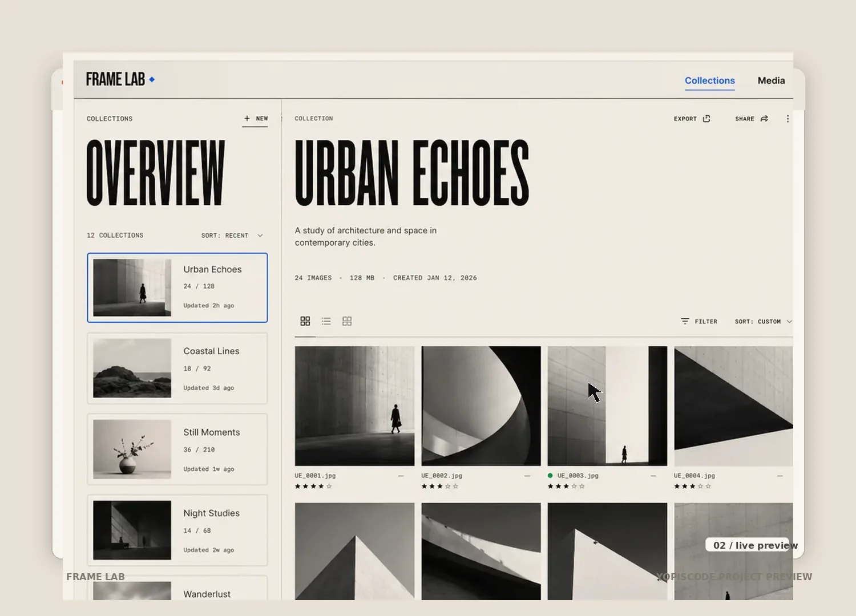Switch to list view layout

click(326, 321)
